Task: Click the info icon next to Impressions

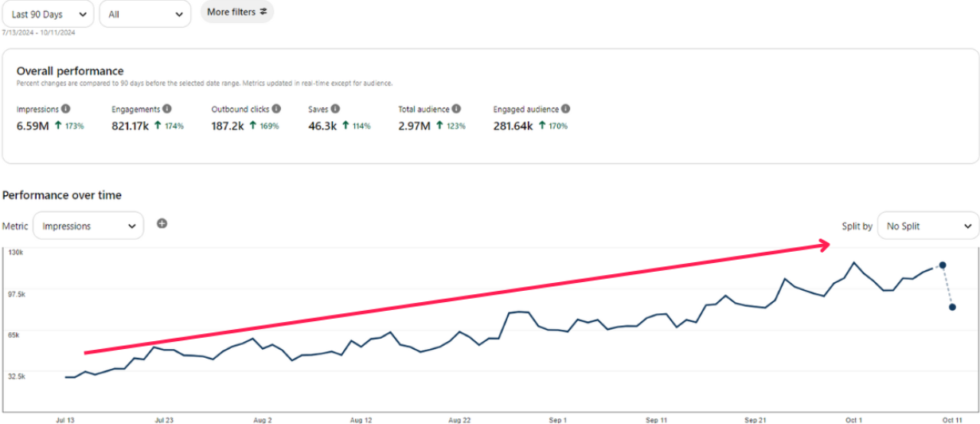Action: [65, 109]
